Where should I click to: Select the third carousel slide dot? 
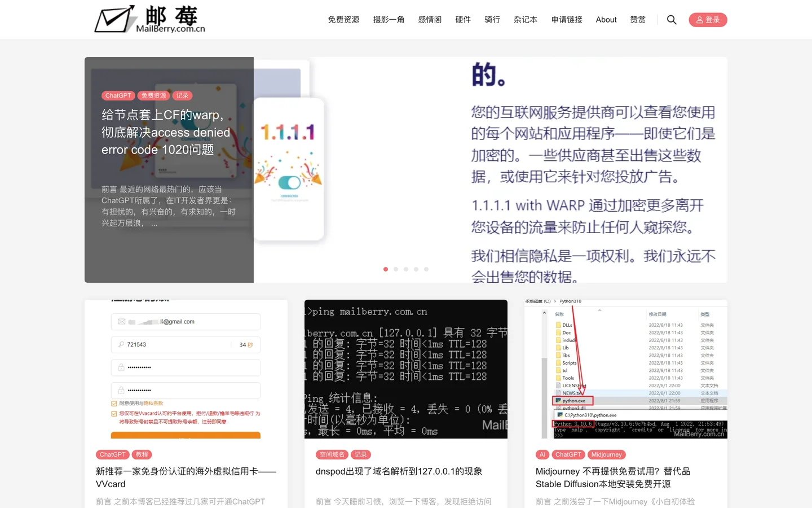click(406, 269)
